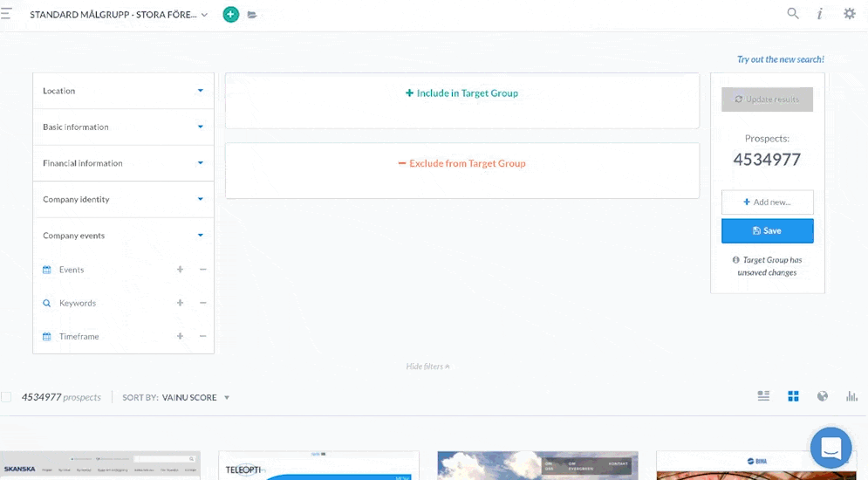Screen dimensions: 868x480
Task: Toggle the select all prospects checkbox
Action: 7,397
